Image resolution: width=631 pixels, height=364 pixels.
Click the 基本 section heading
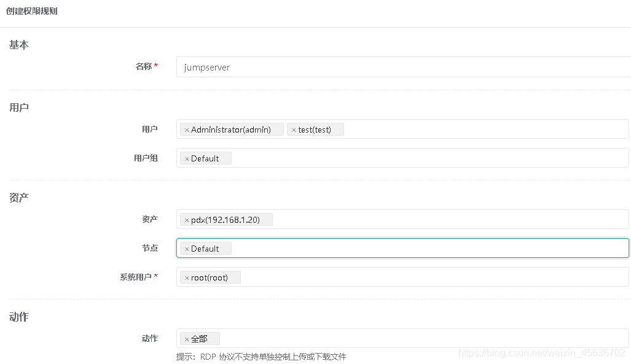point(19,45)
